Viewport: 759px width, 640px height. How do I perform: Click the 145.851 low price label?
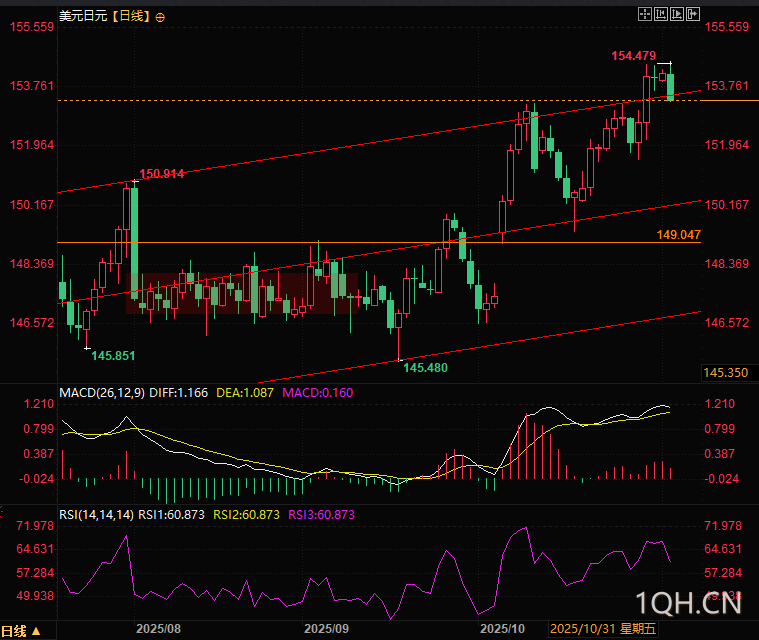pos(113,356)
